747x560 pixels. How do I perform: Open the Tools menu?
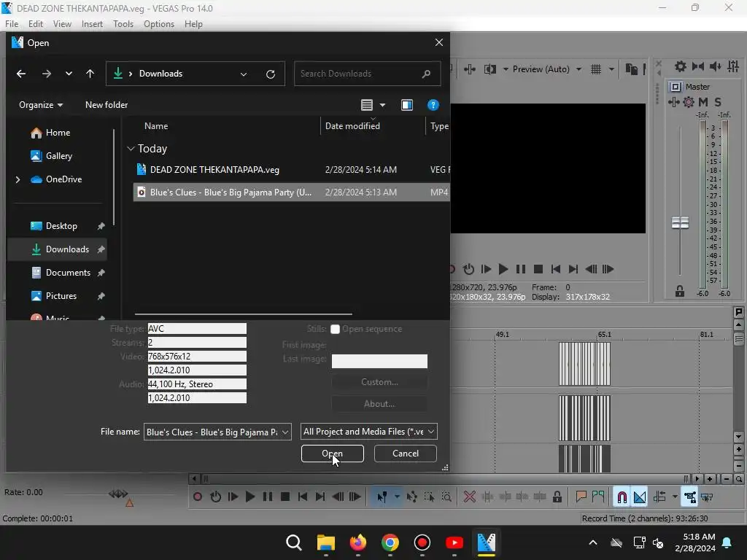(123, 24)
